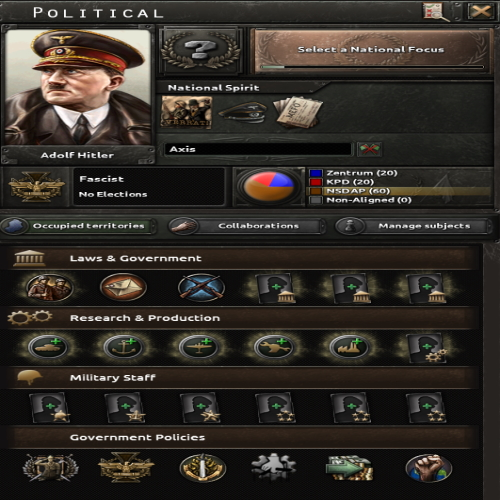Add an industrial concern factory slot
This screenshot has height=500, width=500.
(349, 347)
